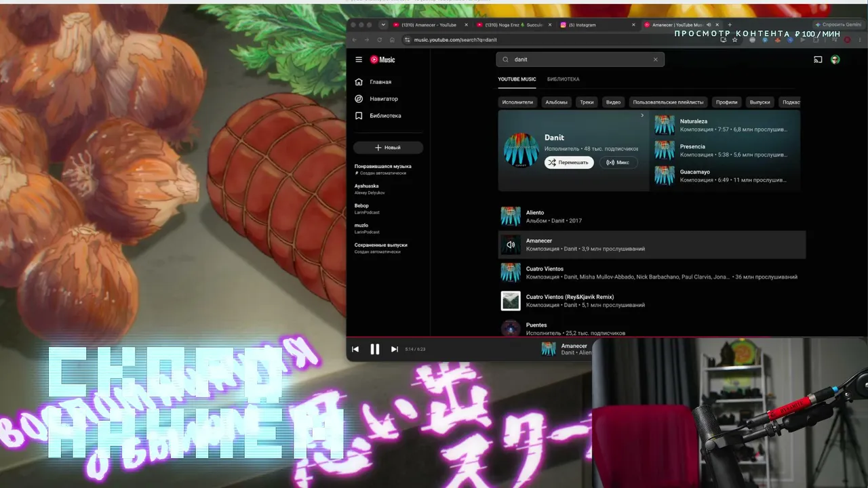Create a new playlist with Новый
The image size is (868, 488).
coord(388,147)
